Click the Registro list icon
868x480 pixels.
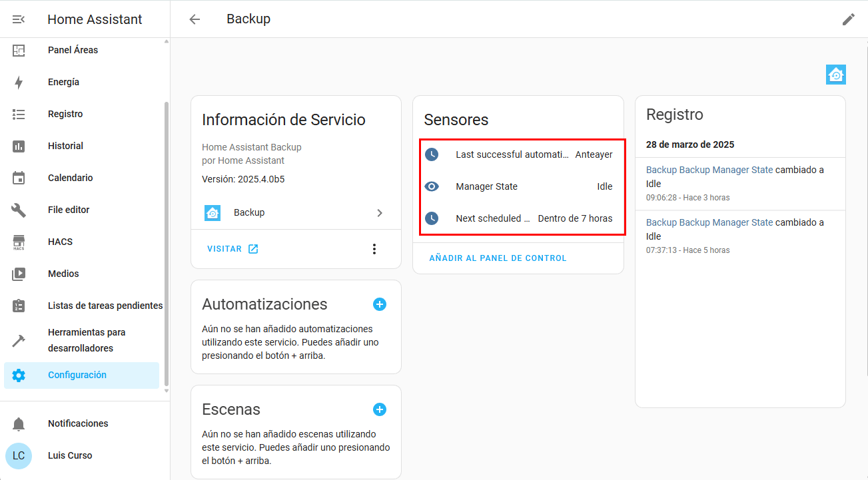coord(19,114)
